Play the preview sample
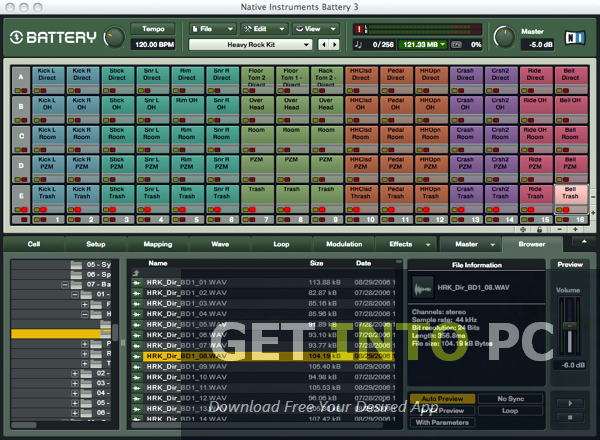This screenshot has height=440, width=600. click(x=570, y=403)
